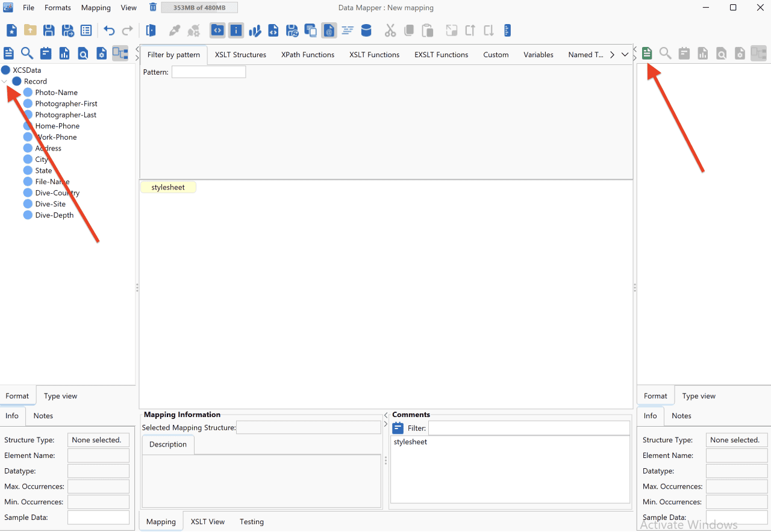Click the clipboard paste icon
The height and width of the screenshot is (532, 771).
pyautogui.click(x=428, y=30)
